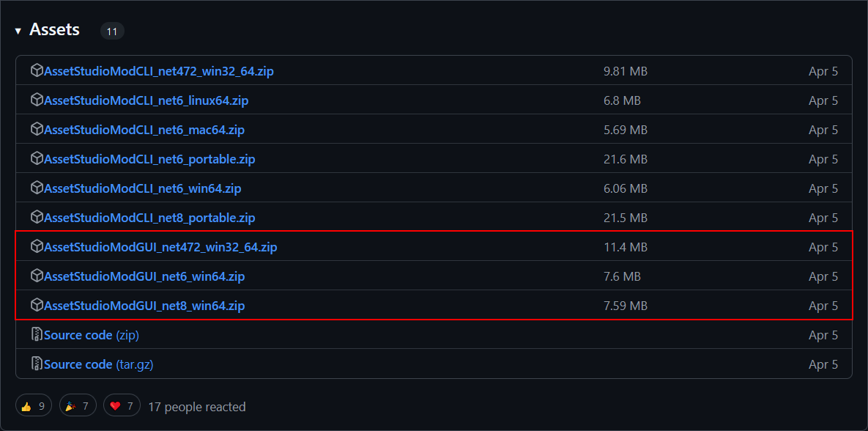Click the Assets count badge 11
The height and width of the screenshot is (431, 868).
(112, 32)
